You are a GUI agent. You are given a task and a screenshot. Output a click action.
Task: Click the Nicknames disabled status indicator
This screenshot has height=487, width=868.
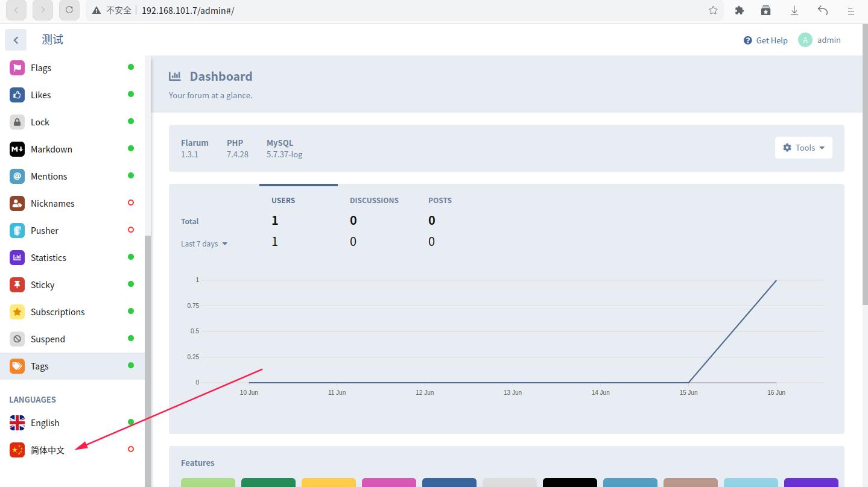click(x=131, y=203)
